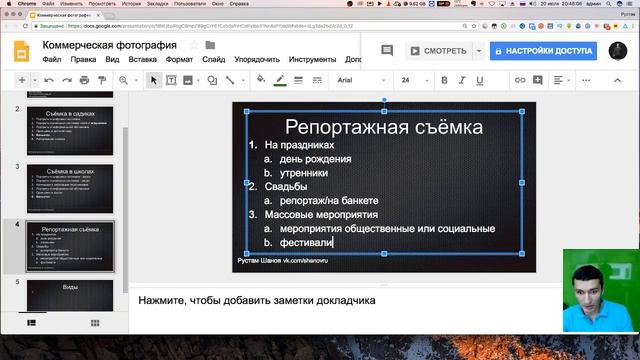Open the border dash style menu

pyautogui.click(x=317, y=80)
